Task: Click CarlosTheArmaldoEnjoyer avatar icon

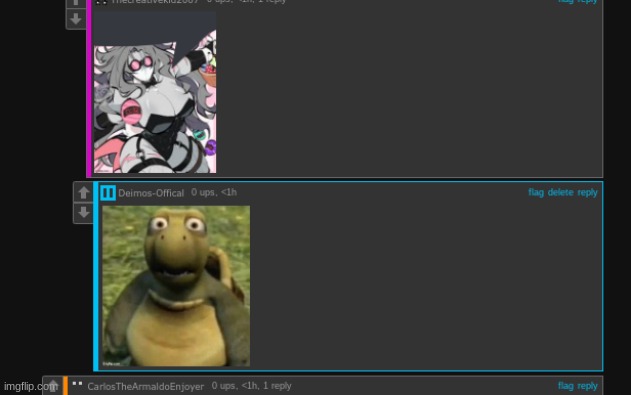Action: click(77, 385)
